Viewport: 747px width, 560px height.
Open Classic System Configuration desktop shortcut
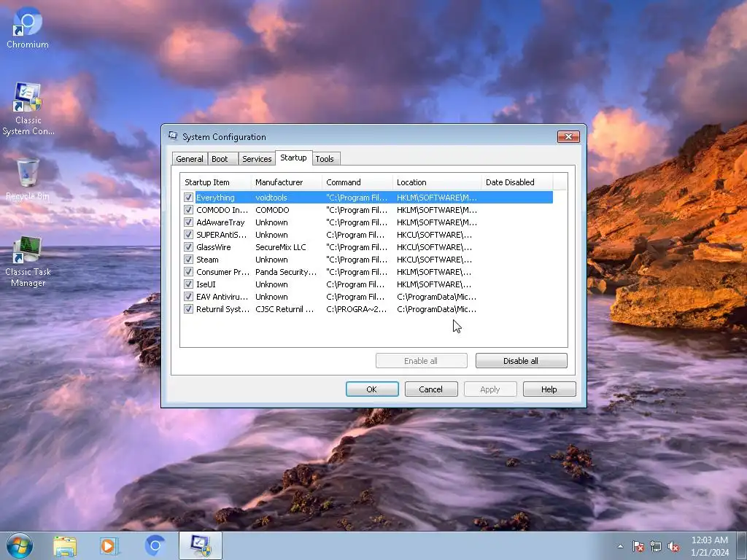click(x=28, y=109)
